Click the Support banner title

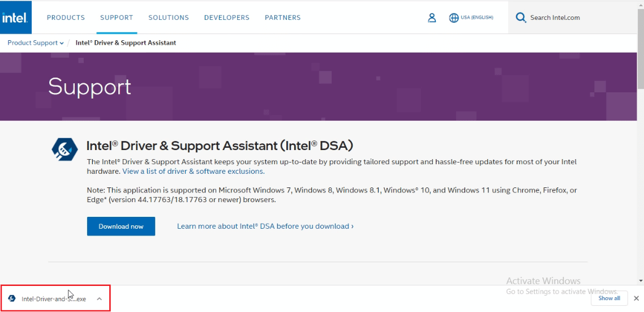pos(89,87)
